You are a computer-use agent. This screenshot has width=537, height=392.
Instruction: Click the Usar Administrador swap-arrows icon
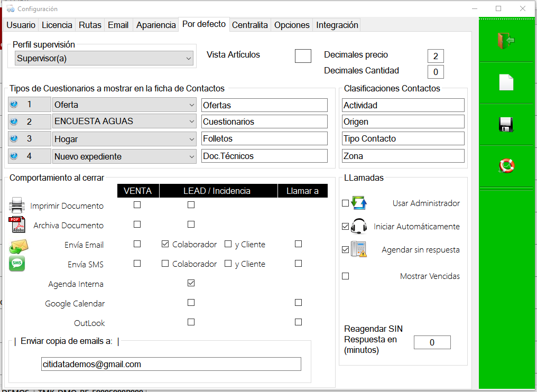click(359, 203)
